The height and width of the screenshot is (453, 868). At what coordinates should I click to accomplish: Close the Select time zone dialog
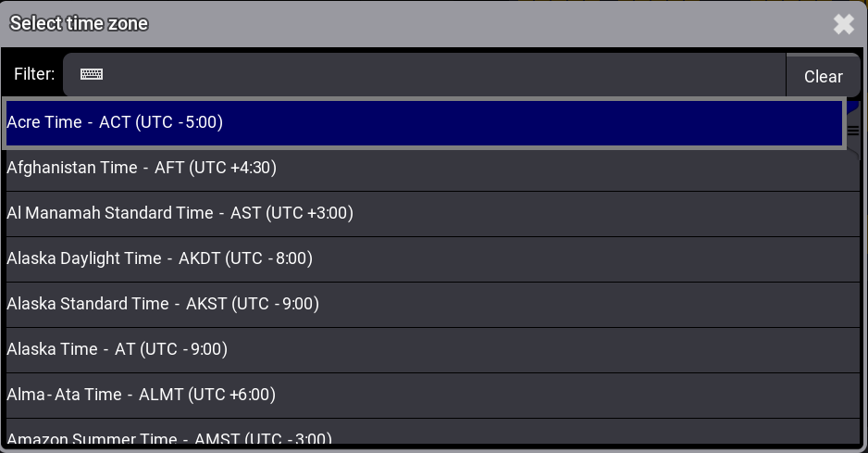(x=844, y=24)
